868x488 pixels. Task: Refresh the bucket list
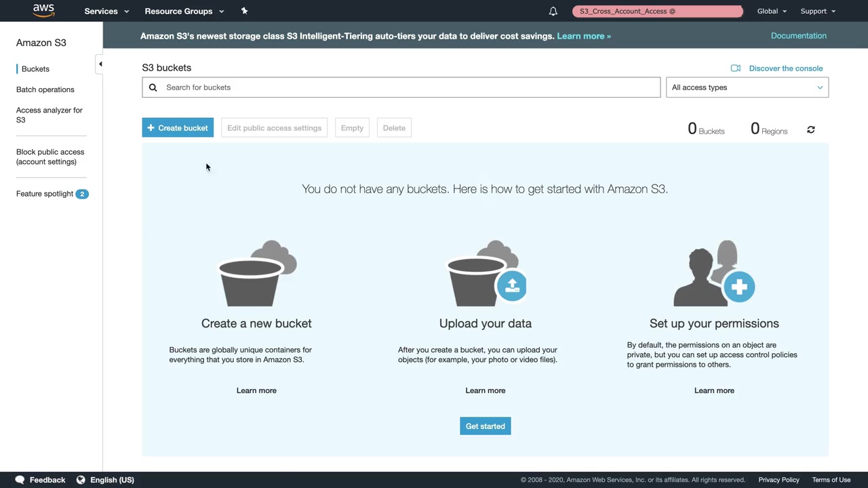tap(811, 129)
